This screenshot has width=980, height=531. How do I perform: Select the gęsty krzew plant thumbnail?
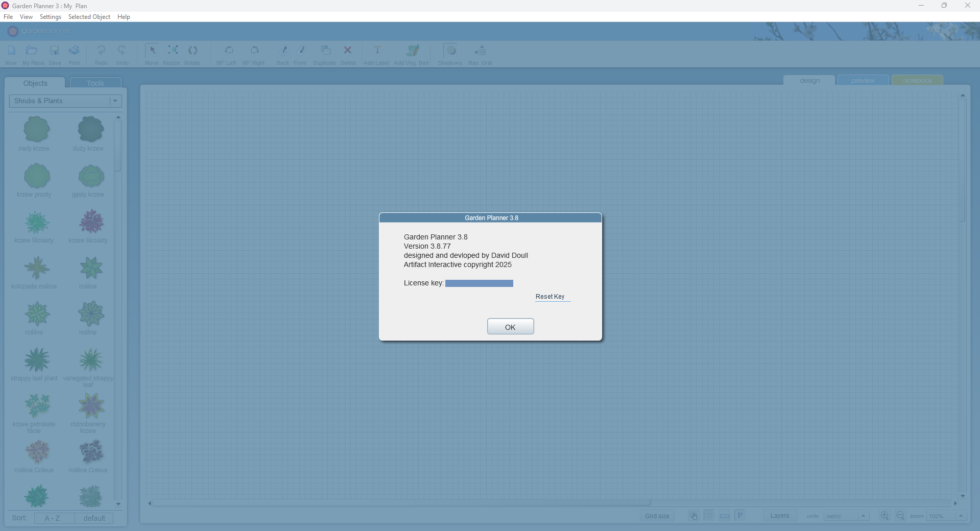pyautogui.click(x=91, y=176)
